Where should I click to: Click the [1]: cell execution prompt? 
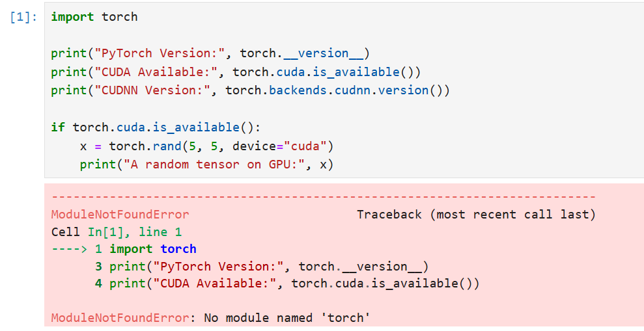tap(24, 17)
